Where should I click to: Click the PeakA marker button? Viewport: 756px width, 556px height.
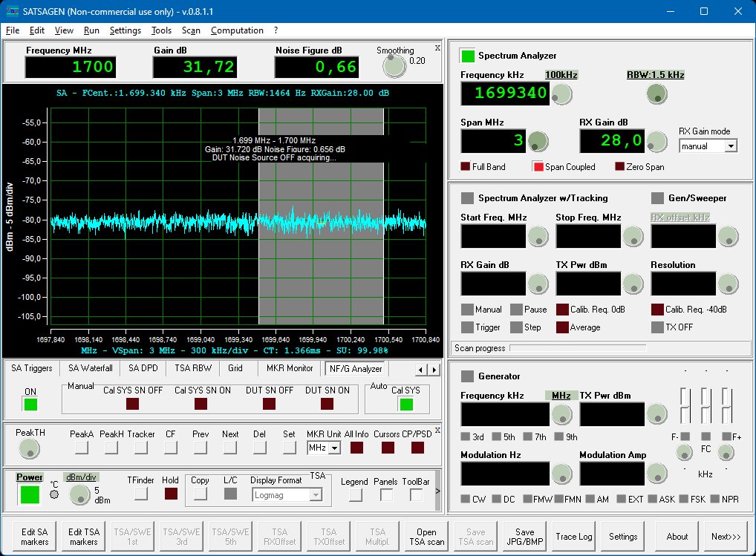point(82,448)
